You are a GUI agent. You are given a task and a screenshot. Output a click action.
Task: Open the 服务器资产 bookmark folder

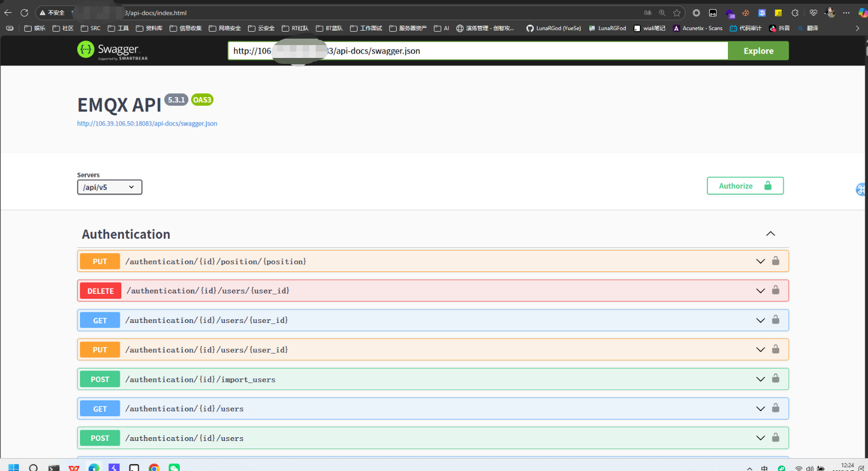pos(408,28)
